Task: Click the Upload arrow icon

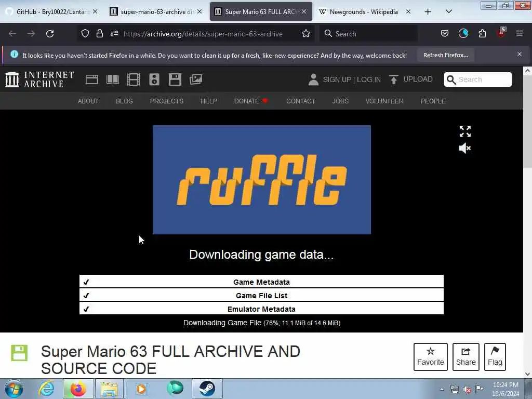Action: point(394,79)
